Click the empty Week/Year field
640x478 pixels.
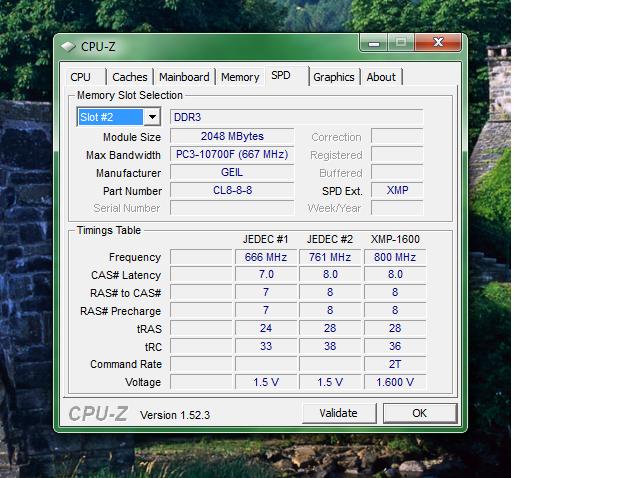click(397, 208)
